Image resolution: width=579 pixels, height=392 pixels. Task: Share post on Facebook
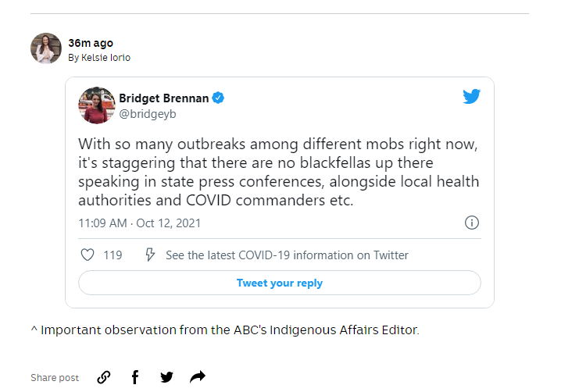(x=135, y=377)
